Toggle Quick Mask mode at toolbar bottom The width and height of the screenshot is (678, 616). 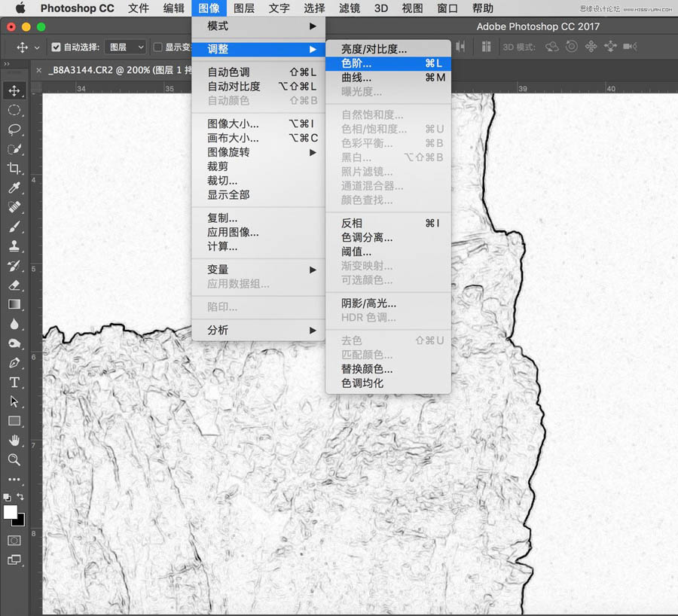[15, 540]
